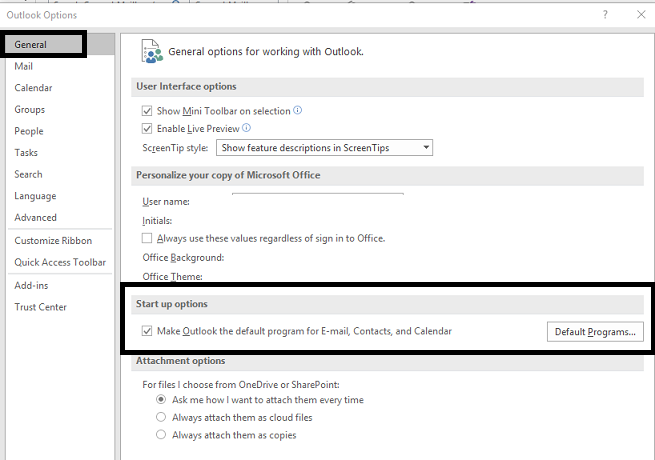The height and width of the screenshot is (460, 655).
Task: Check Always use these values checkbox
Action: (147, 238)
